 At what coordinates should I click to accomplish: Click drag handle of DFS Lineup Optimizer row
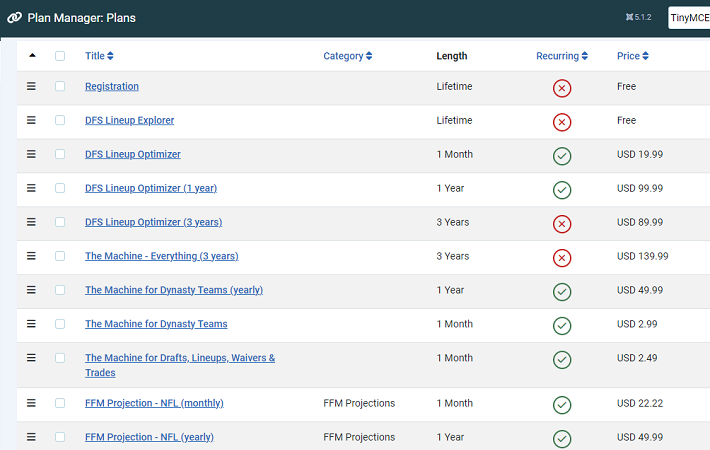[x=31, y=154]
